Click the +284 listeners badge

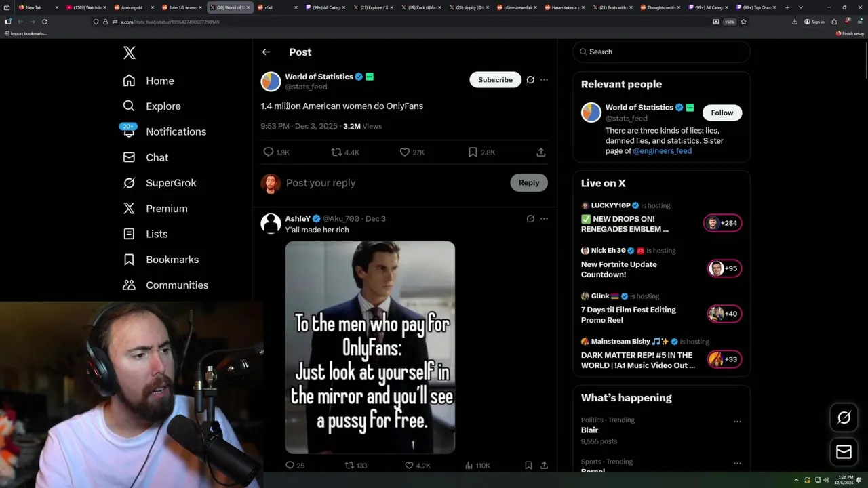point(723,223)
